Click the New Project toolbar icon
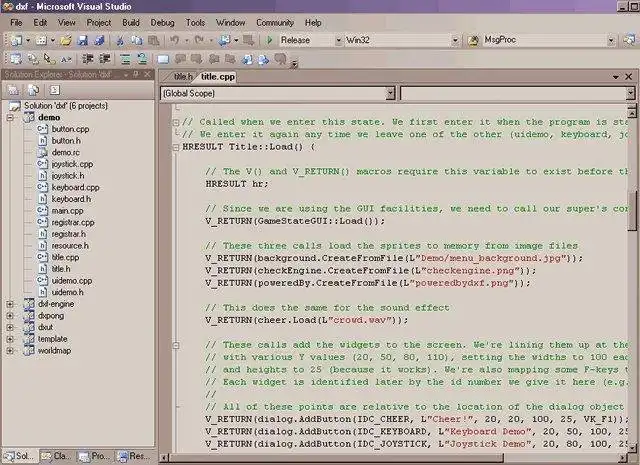Image resolution: width=640 pixels, height=465 pixels. pyautogui.click(x=16, y=40)
